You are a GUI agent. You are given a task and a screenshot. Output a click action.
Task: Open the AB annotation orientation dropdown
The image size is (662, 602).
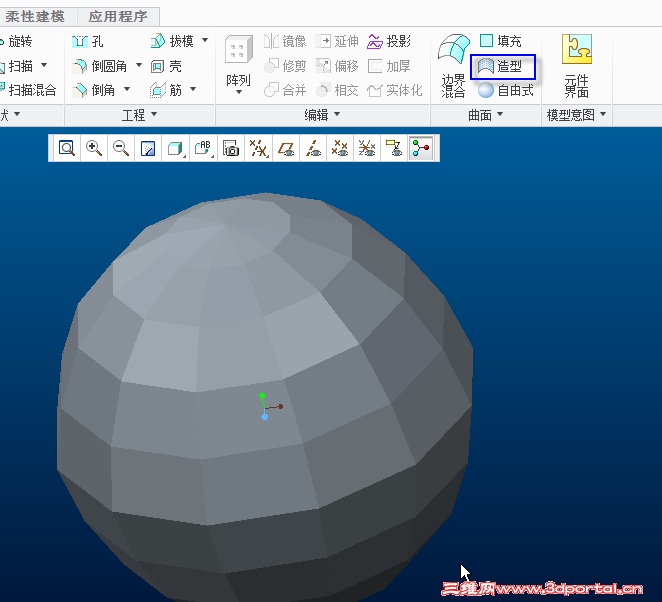click(x=203, y=148)
